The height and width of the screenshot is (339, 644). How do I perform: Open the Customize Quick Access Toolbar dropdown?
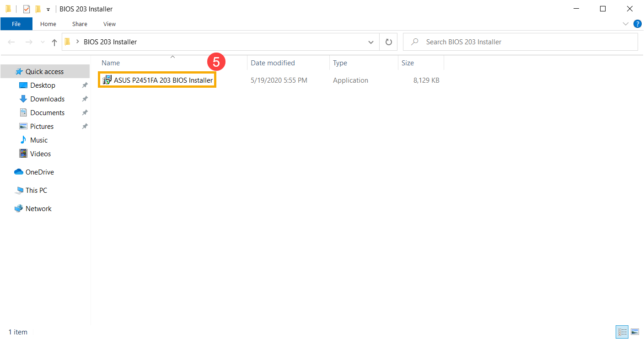[x=48, y=9]
